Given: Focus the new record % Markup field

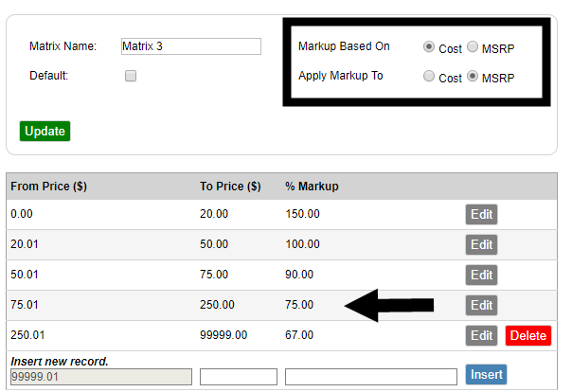Looking at the screenshot, I should pos(371,377).
